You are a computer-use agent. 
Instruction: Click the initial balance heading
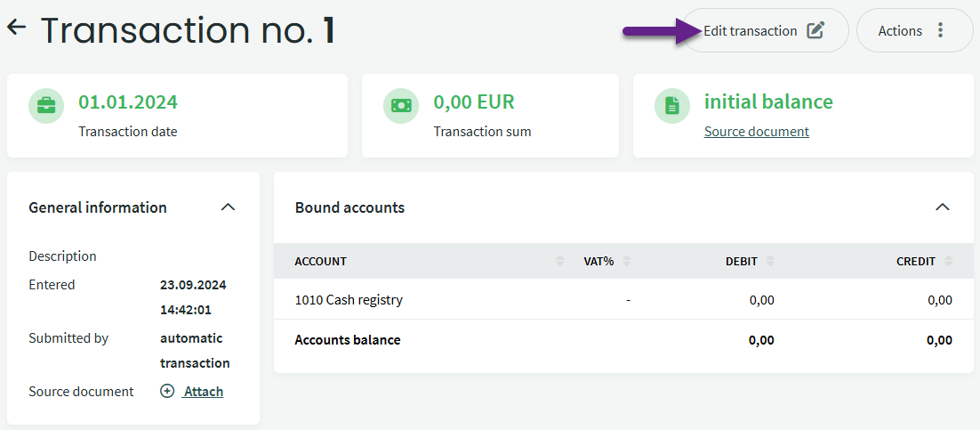tap(768, 101)
